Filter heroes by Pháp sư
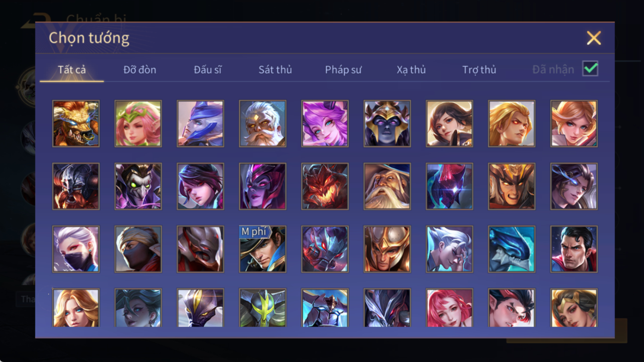Image resolution: width=644 pixels, height=362 pixels. point(343,69)
